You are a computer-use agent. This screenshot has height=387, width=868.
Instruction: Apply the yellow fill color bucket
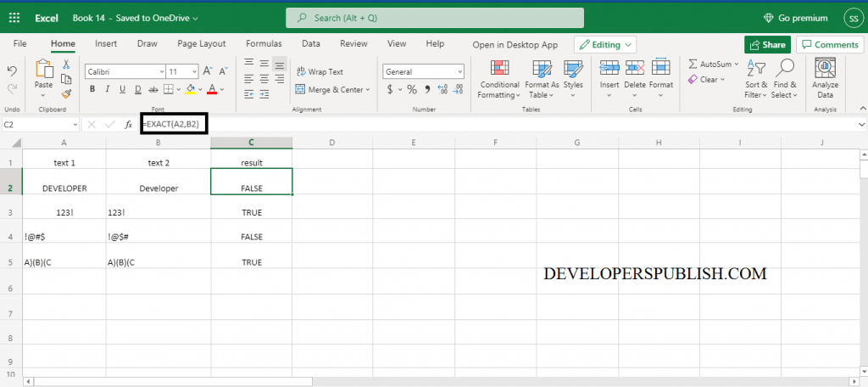[191, 89]
